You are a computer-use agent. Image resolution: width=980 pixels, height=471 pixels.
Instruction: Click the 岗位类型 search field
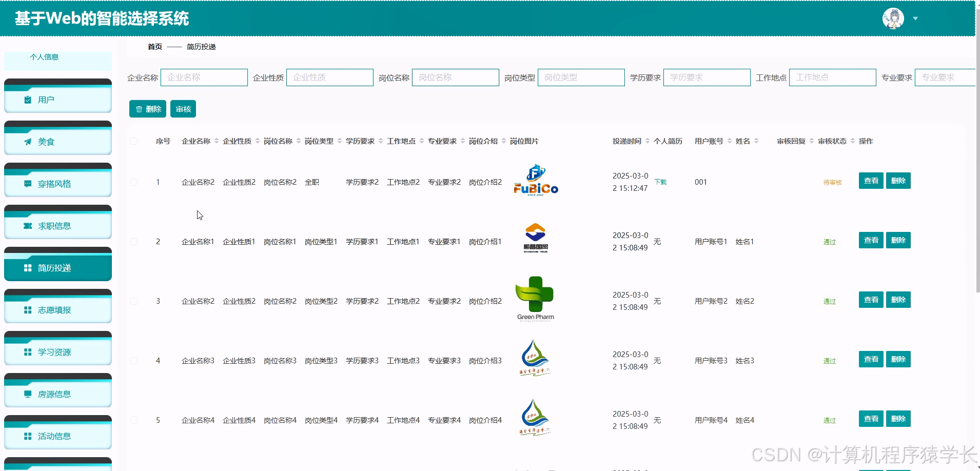coord(581,77)
